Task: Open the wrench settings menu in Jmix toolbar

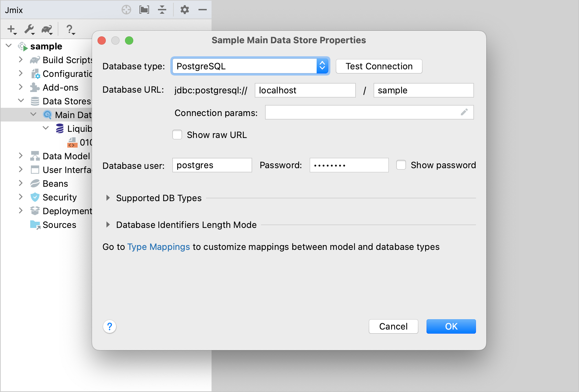Action: click(x=30, y=30)
